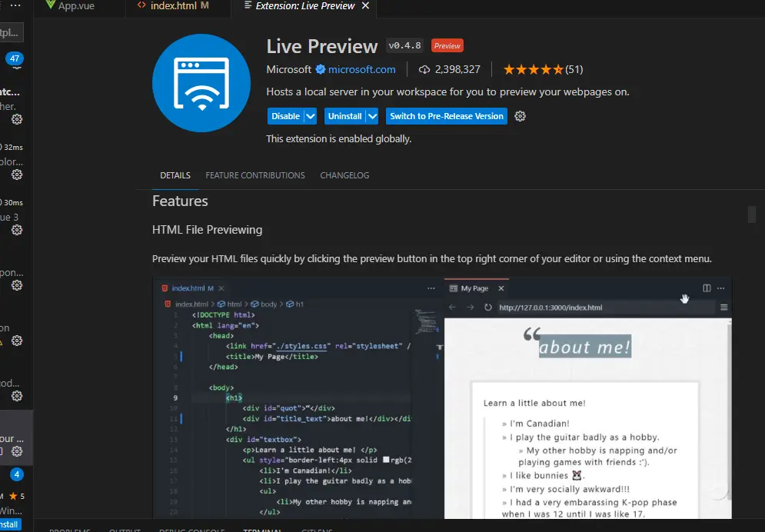The height and width of the screenshot is (532, 765).
Task: Click the orange star rating in sidebar
Action: tap(14, 497)
